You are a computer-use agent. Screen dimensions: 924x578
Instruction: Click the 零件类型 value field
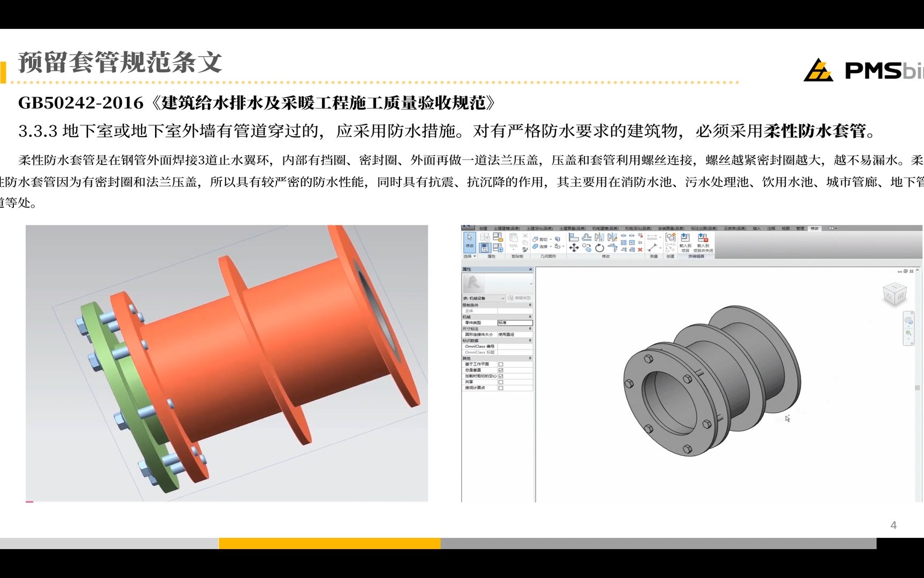coord(515,323)
